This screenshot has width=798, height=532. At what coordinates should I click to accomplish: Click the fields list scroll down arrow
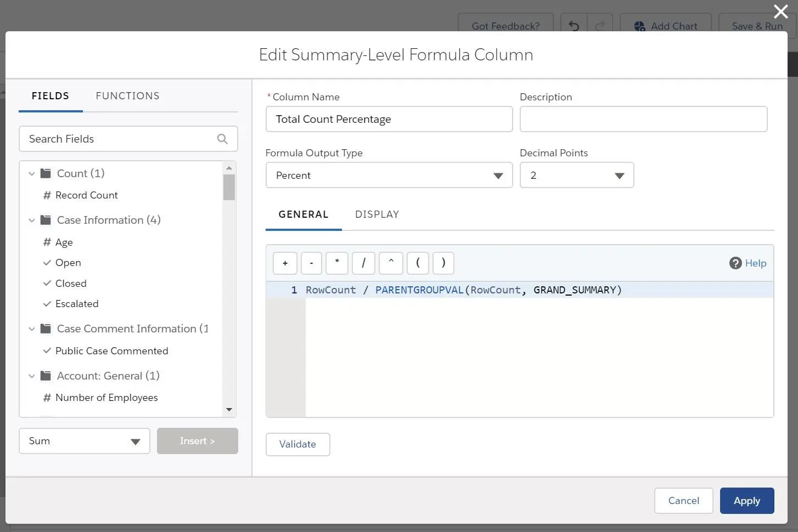tap(229, 410)
